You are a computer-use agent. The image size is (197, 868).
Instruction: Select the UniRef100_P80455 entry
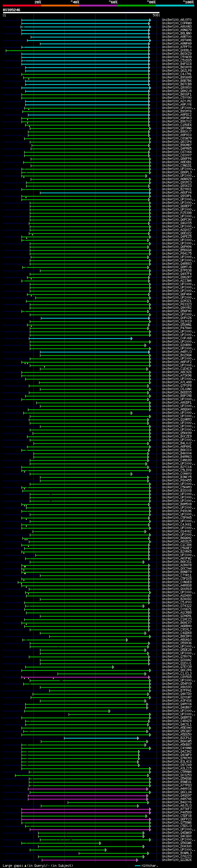[177, 481]
